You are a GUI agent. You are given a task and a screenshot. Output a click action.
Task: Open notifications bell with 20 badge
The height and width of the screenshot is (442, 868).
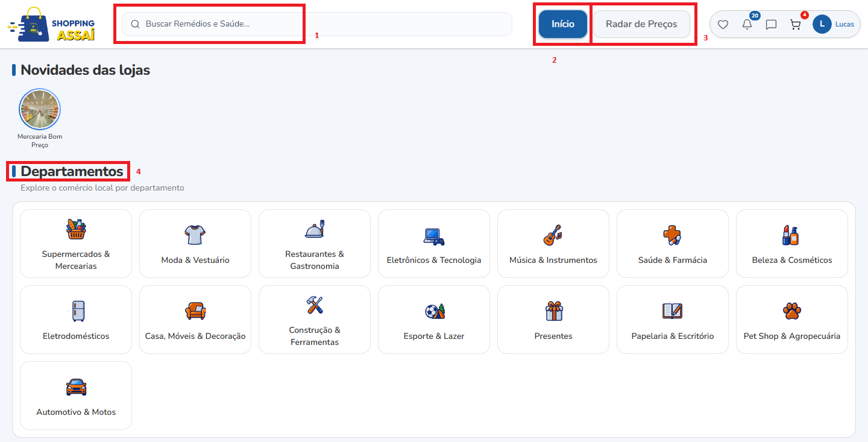pos(747,24)
